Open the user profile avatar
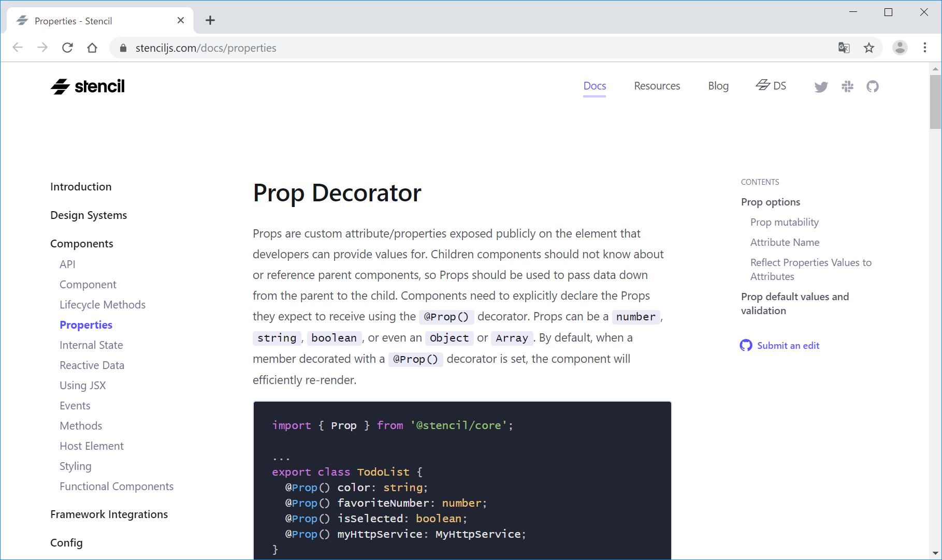The image size is (942, 560). [x=900, y=48]
